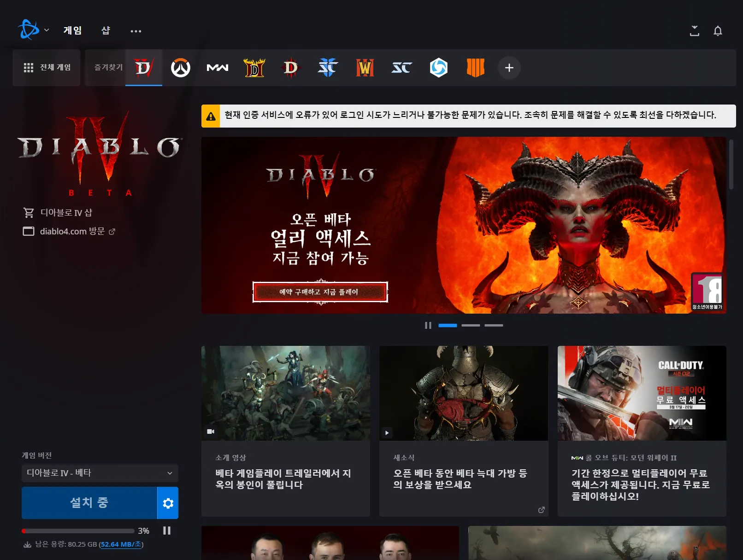Click the 18 age rating badge
743x560 pixels.
(x=707, y=292)
